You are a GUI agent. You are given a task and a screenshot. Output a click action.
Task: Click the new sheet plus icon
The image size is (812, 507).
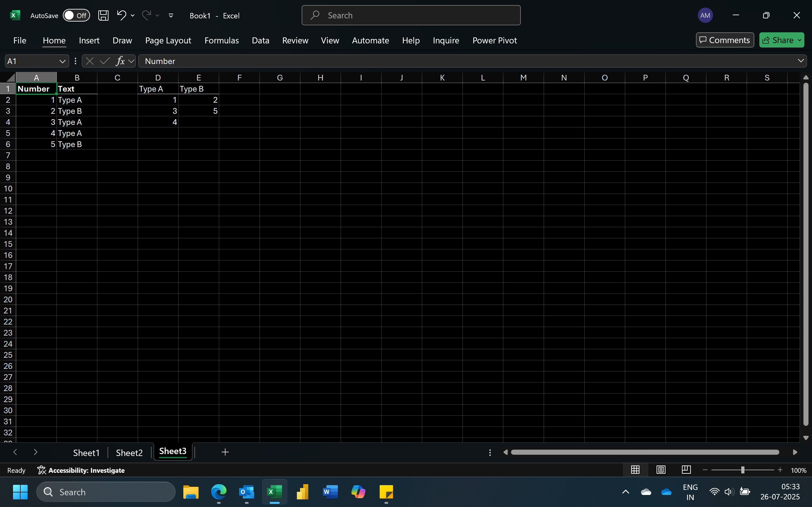pyautogui.click(x=225, y=452)
